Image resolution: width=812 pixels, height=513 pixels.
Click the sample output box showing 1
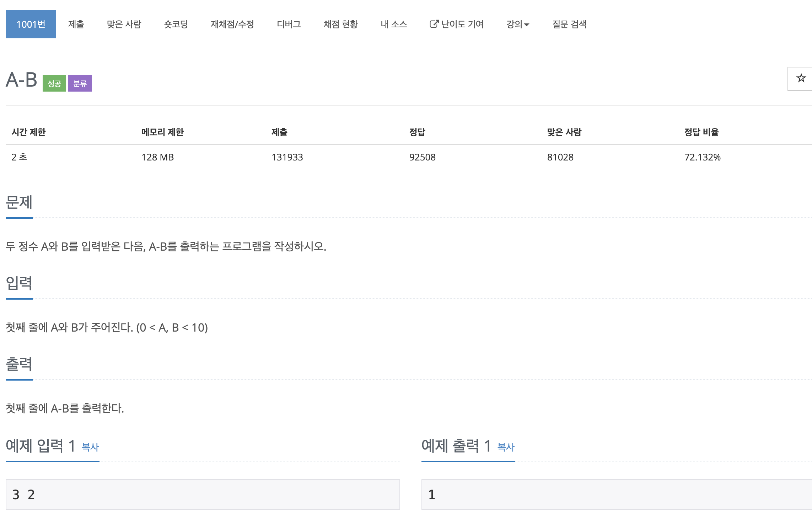617,494
